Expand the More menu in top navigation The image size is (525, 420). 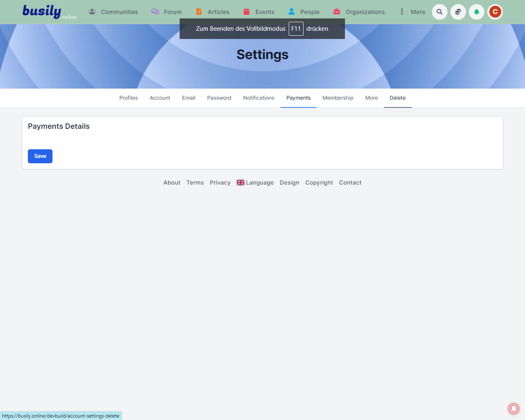pos(413,12)
